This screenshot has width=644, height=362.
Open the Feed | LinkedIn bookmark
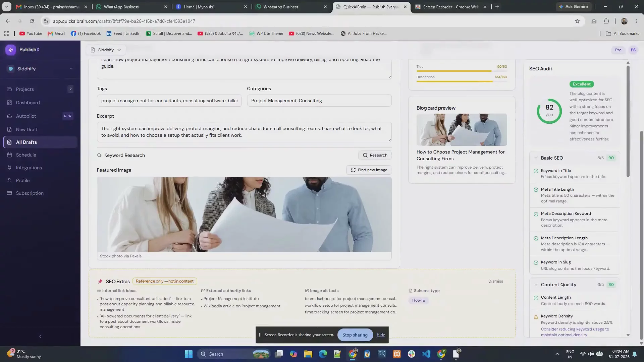[x=123, y=34]
